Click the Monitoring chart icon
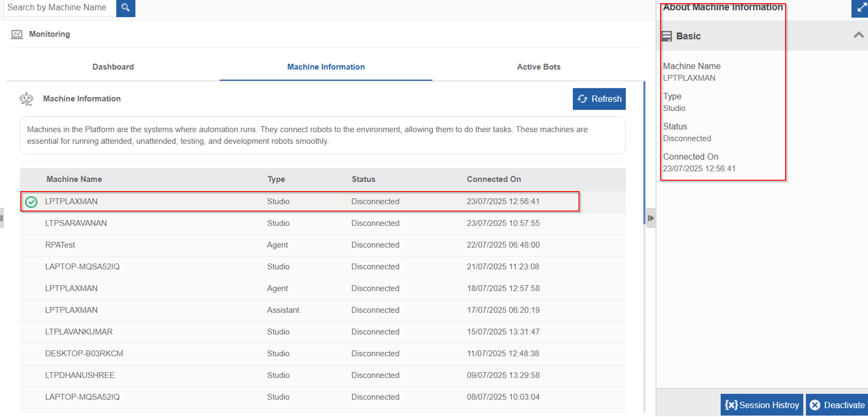 click(x=17, y=34)
